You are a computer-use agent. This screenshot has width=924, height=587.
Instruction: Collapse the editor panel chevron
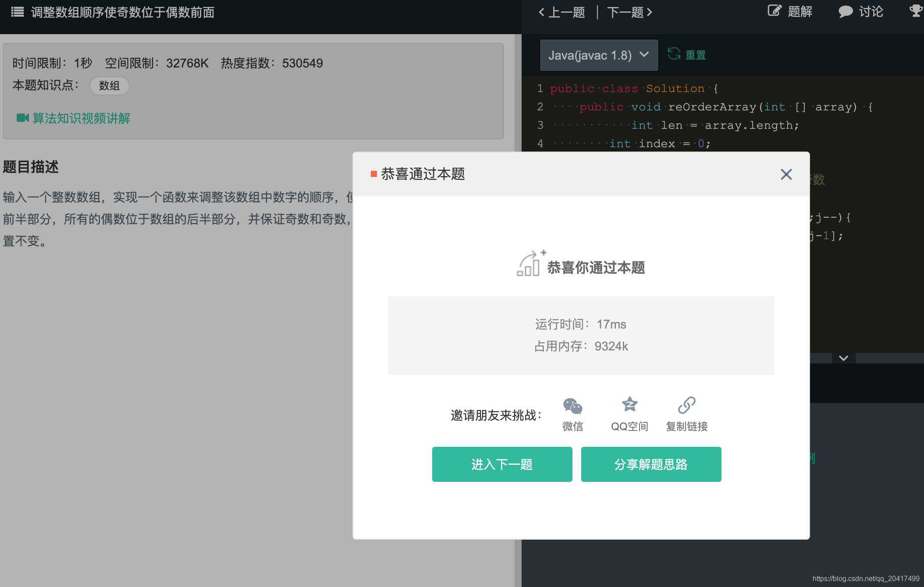click(x=843, y=358)
